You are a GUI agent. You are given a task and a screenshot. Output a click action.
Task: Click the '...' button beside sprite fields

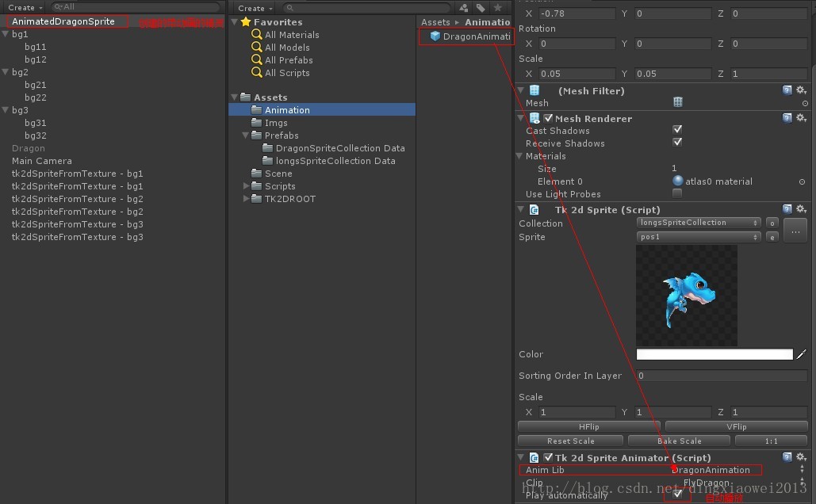[795, 230]
